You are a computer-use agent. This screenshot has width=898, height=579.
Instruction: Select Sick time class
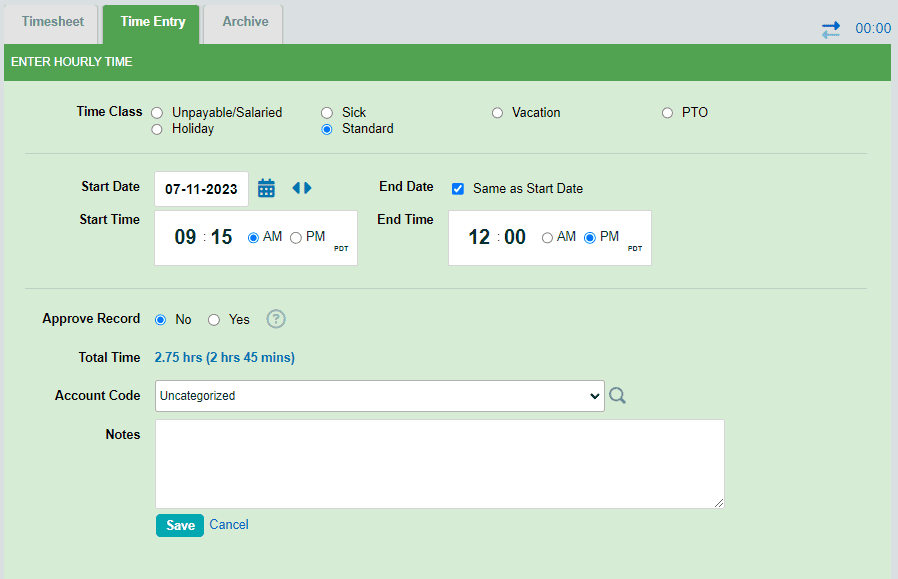(x=327, y=113)
